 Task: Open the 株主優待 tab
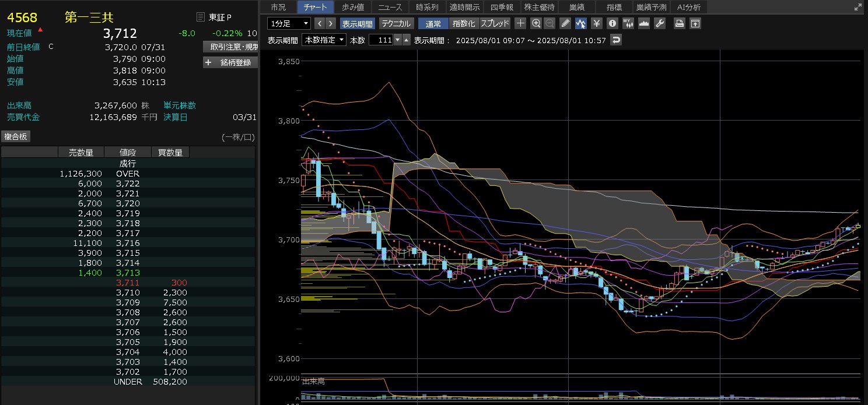point(539,7)
